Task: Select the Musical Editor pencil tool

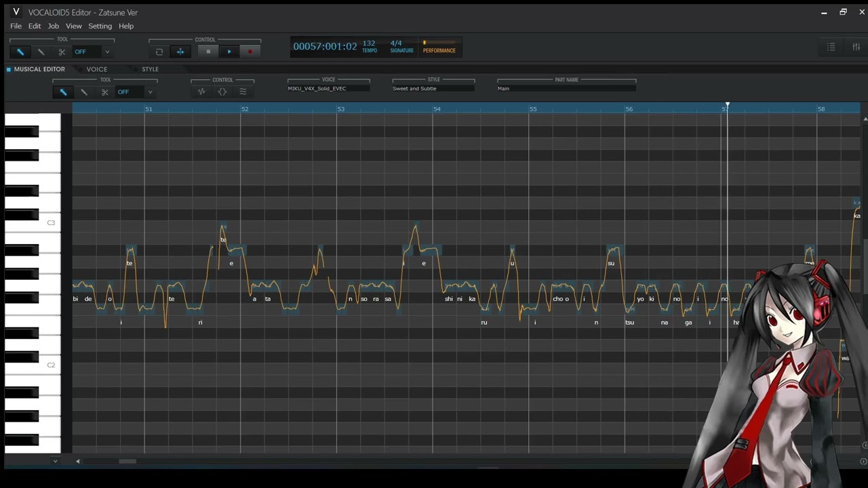Action: click(x=84, y=92)
